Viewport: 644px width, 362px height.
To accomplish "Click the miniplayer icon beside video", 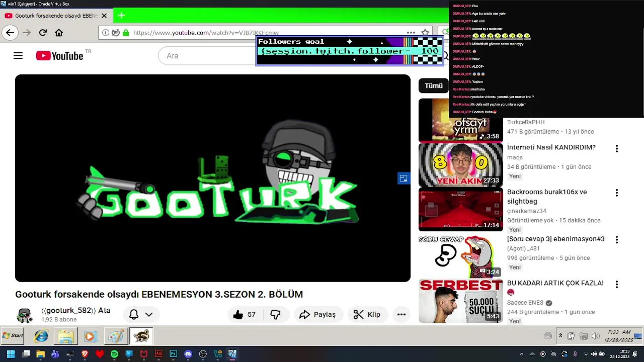I will tap(404, 178).
